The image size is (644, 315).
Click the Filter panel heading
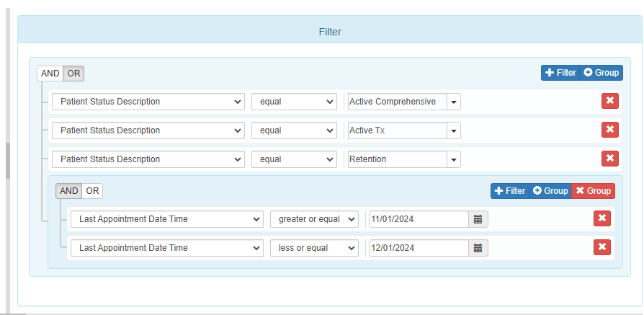(330, 32)
